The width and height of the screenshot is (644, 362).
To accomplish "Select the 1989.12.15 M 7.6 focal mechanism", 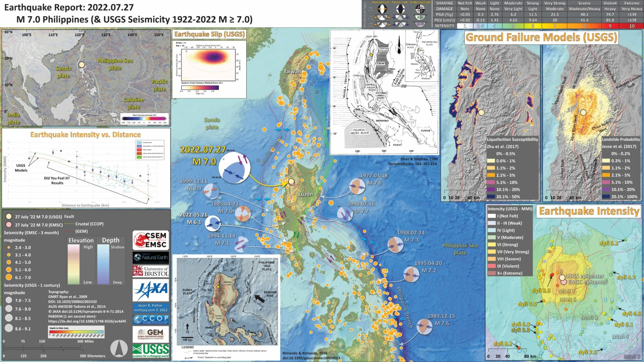I will click(425, 327).
